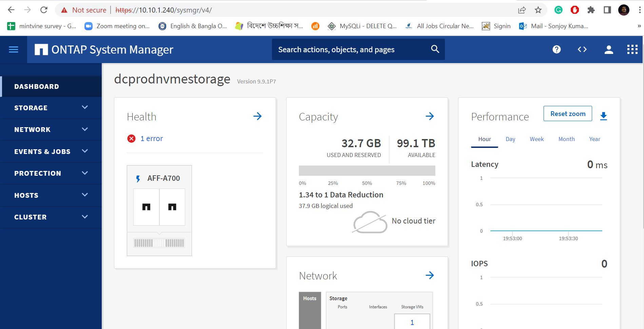The image size is (644, 329).
Task: Open the Signin bookmark
Action: click(496, 26)
